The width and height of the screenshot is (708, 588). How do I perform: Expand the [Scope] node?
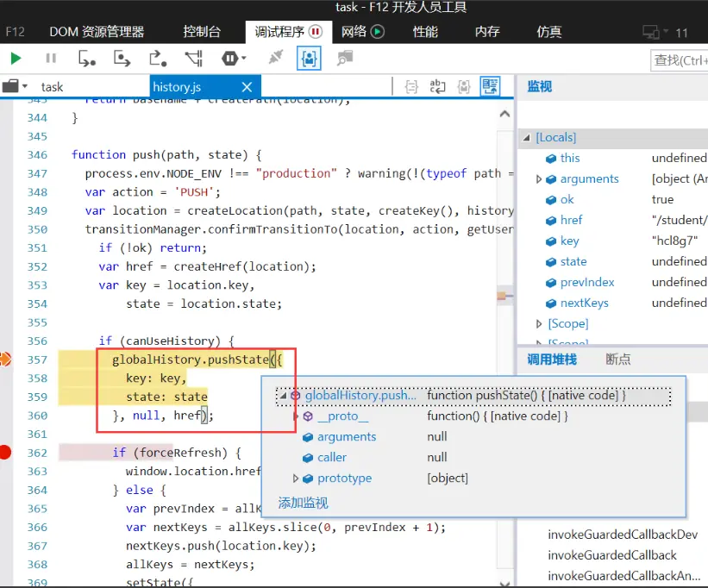pos(539,323)
